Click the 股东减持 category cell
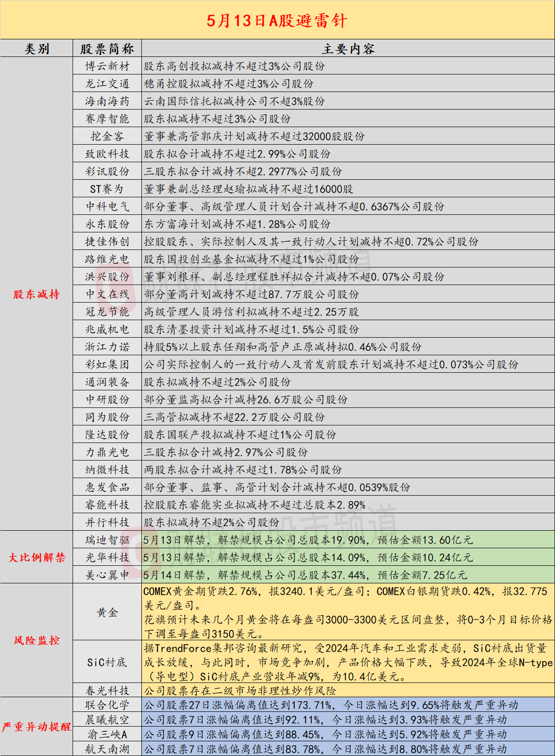This screenshot has height=756, width=555. pyautogui.click(x=37, y=294)
